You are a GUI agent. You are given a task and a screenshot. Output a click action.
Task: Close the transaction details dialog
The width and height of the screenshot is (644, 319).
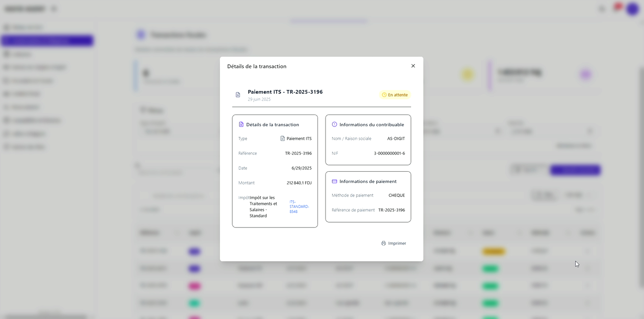point(413,66)
